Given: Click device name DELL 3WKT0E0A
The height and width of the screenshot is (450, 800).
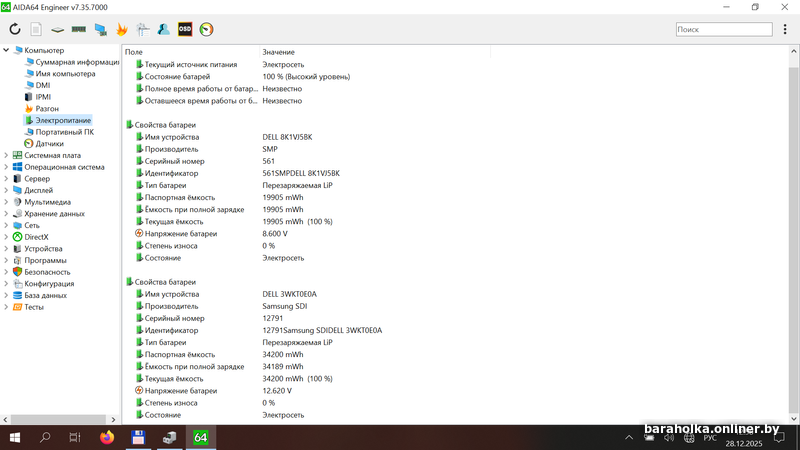Looking at the screenshot, I should pyautogui.click(x=289, y=294).
